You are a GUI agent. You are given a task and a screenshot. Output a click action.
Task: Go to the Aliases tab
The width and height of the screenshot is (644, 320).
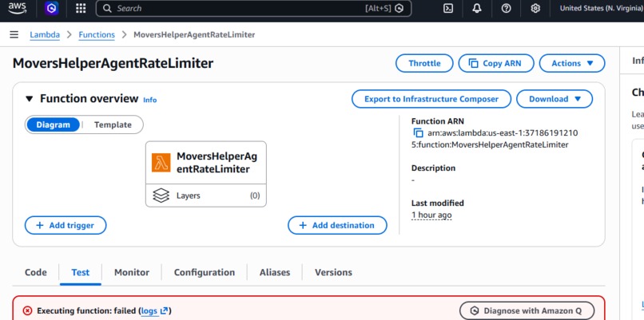pos(275,272)
